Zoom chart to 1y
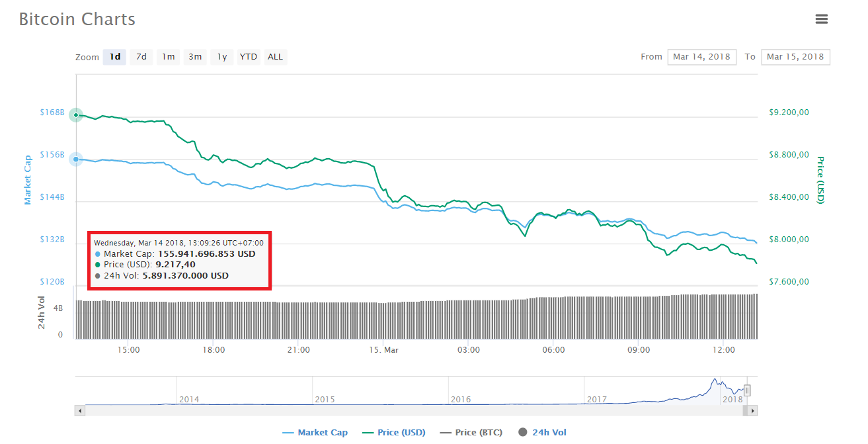The height and width of the screenshot is (444, 868). coord(222,57)
